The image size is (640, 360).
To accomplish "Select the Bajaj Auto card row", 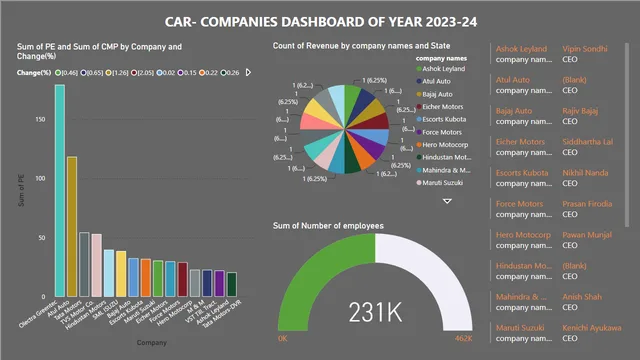I will pyautogui.click(x=555, y=116).
